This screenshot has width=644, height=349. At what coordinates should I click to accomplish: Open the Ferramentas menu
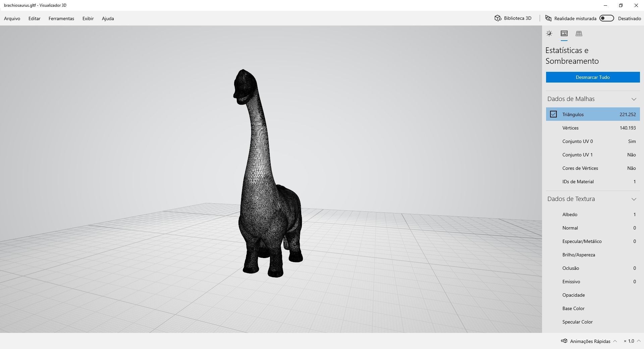tap(61, 18)
